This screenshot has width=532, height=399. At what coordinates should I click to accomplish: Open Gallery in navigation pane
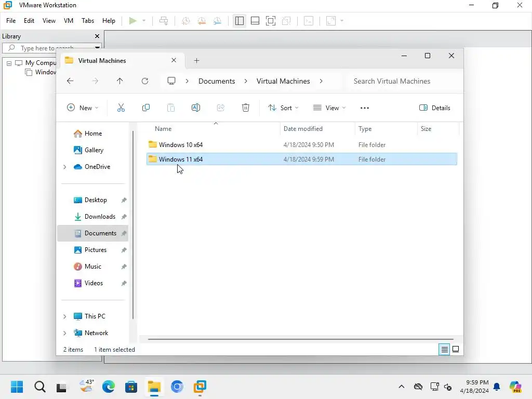pyautogui.click(x=88, y=150)
